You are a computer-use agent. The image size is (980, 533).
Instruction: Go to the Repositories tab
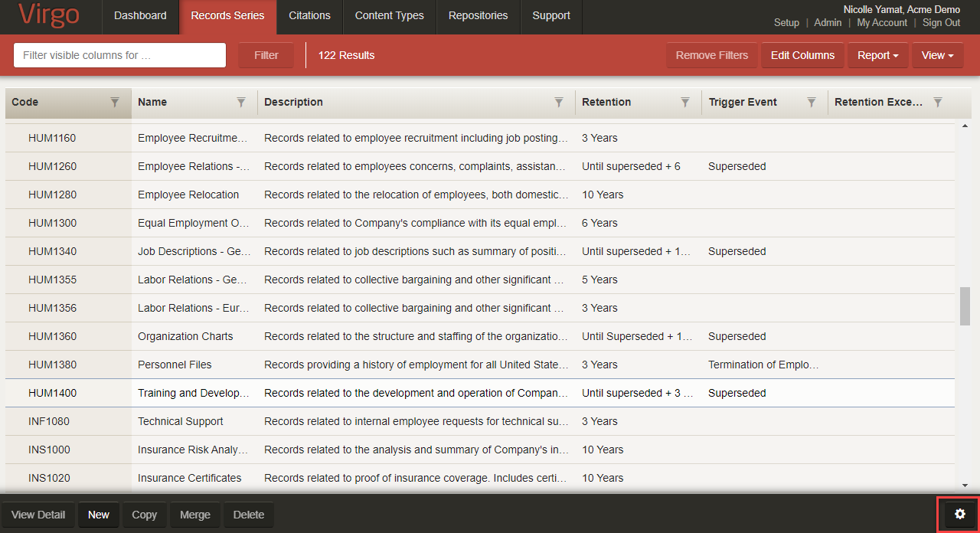478,16
